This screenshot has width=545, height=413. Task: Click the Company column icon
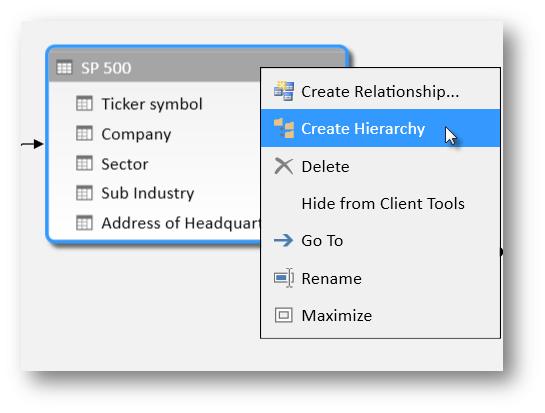tap(84, 133)
